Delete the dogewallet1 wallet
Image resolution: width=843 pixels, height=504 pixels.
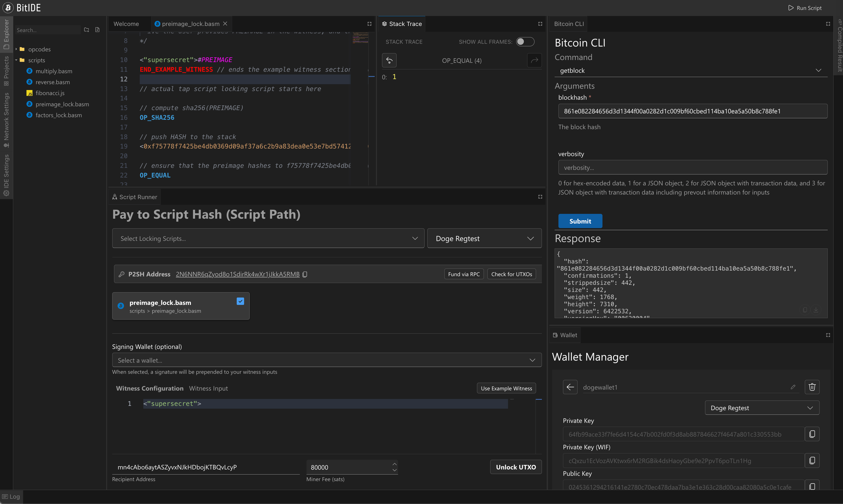pos(812,387)
